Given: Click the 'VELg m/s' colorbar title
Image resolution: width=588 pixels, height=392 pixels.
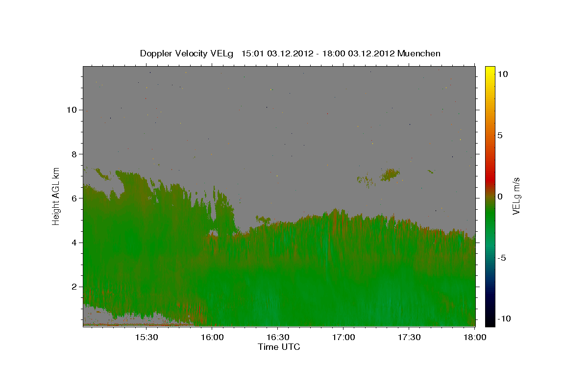Looking at the screenshot, I should click(516, 196).
